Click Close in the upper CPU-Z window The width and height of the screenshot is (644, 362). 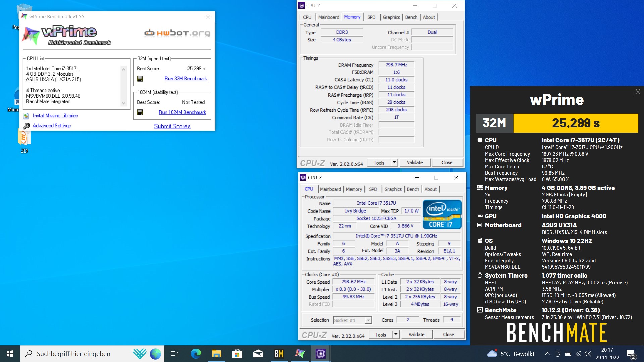(447, 163)
